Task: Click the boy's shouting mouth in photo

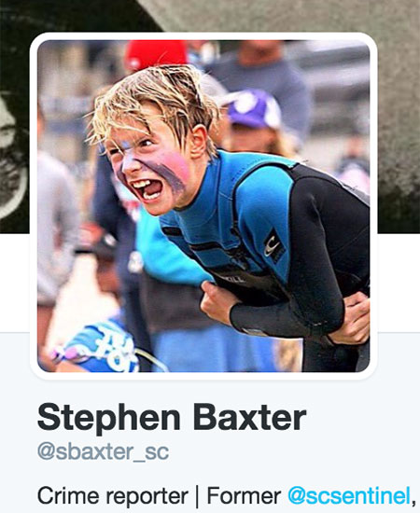Action: click(x=148, y=190)
